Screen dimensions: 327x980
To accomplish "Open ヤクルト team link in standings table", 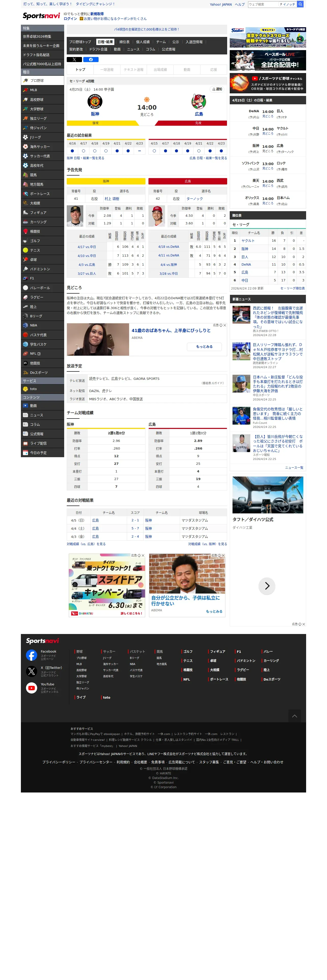I will (x=248, y=241).
